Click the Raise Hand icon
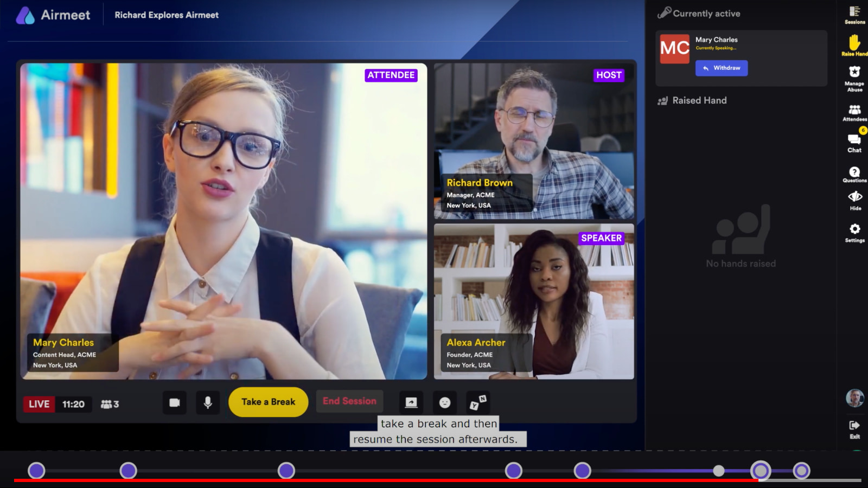The width and height of the screenshot is (868, 488). coord(854,45)
